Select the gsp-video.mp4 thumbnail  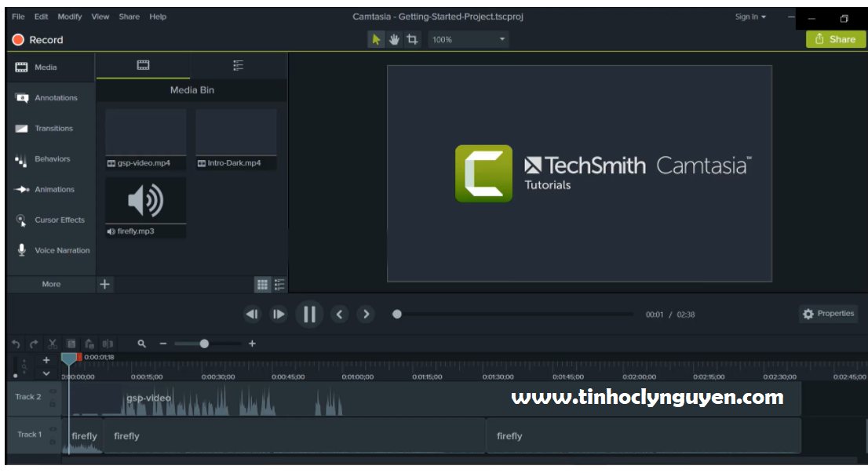click(146, 139)
